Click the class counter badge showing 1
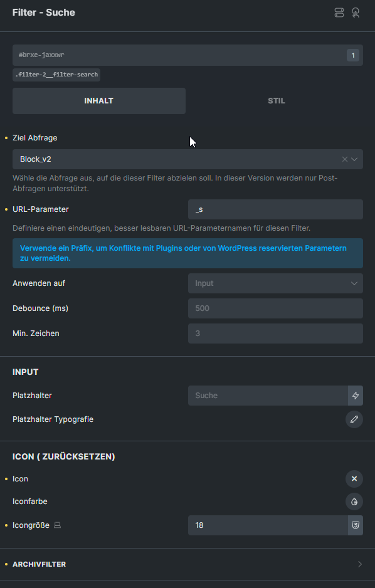This screenshot has height=588, width=375. (353, 56)
